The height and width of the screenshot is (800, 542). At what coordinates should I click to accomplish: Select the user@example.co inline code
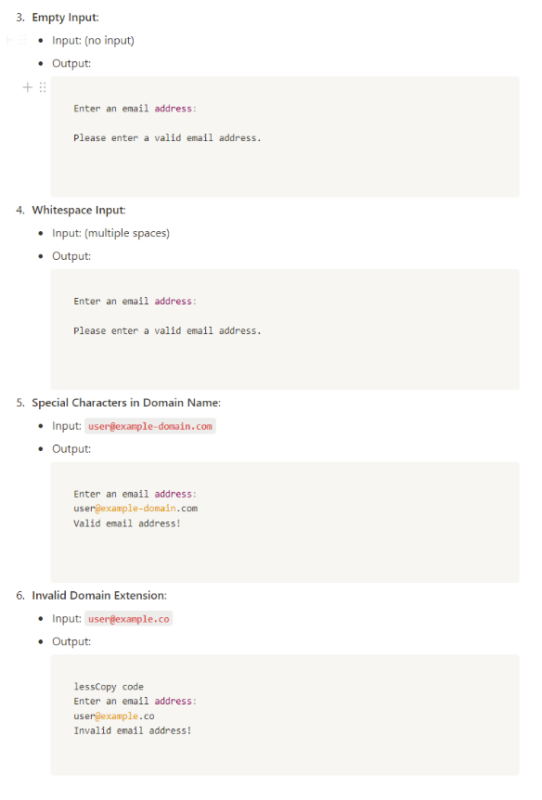pyautogui.click(x=129, y=619)
